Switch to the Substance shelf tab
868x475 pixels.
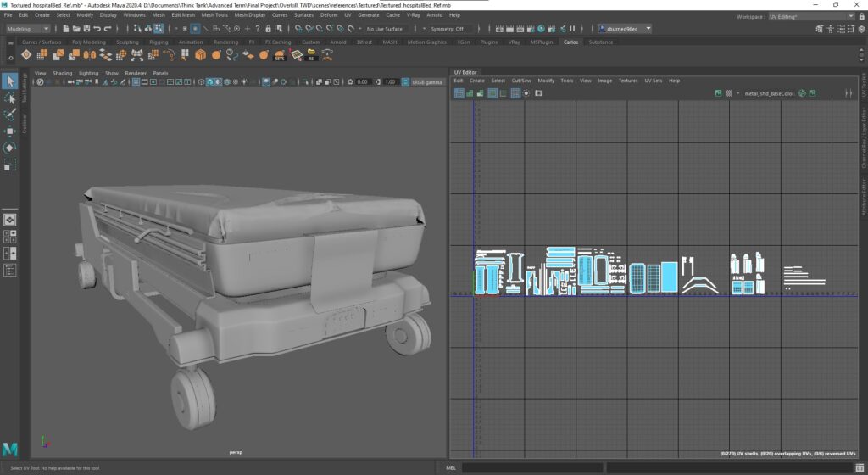[601, 42]
